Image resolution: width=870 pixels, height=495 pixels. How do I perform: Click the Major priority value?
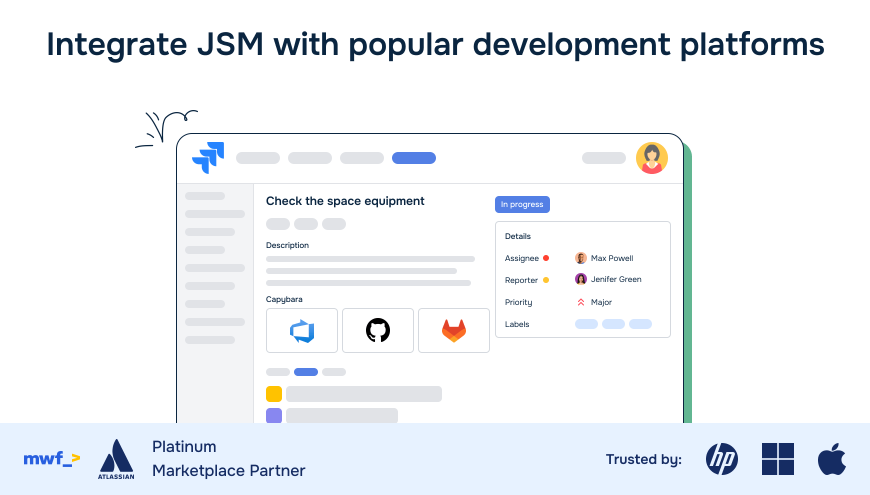point(601,302)
